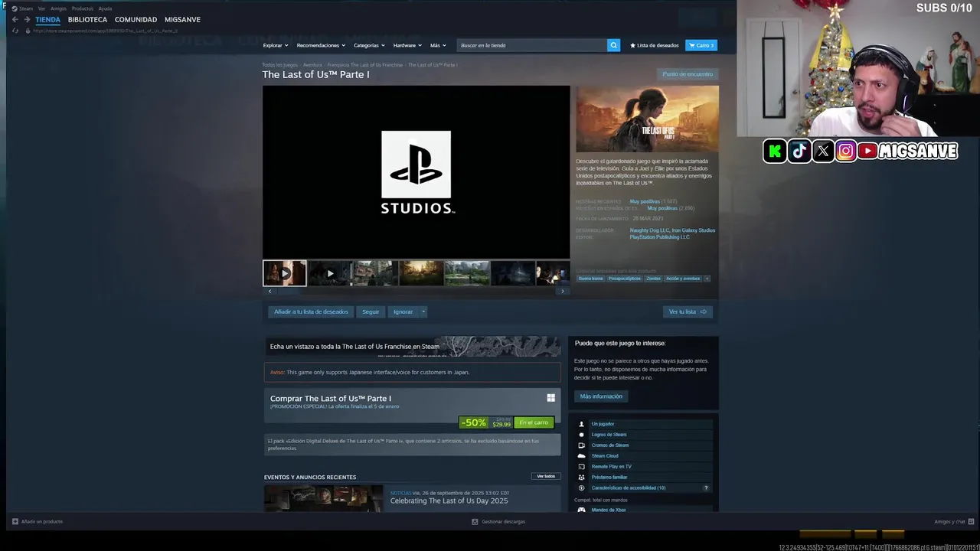Click the Windows platform icon in the purchase box

pos(550,397)
